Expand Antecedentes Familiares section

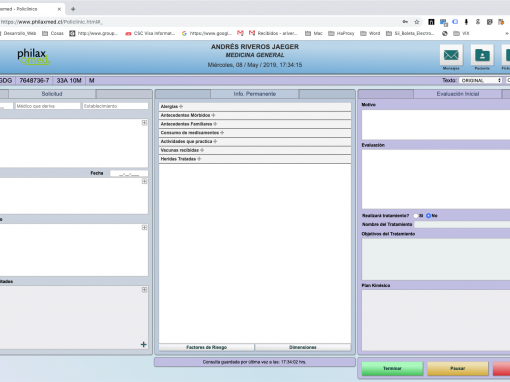click(215, 124)
